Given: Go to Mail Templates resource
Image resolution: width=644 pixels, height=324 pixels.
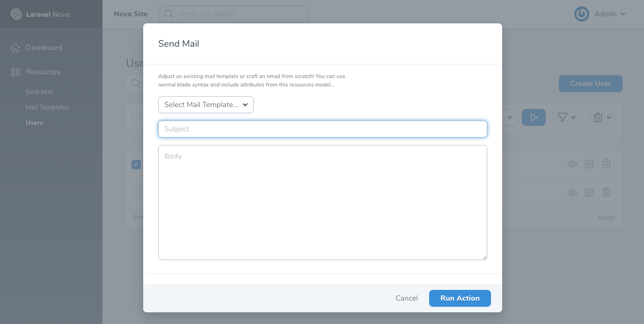Looking at the screenshot, I should [47, 108].
